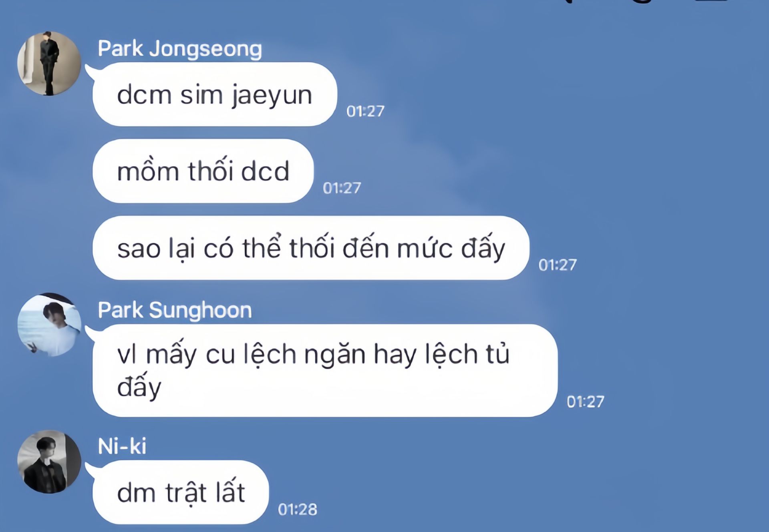Click the timestamp beside 'sao lại có thể' message
The height and width of the screenshot is (532, 769).
tap(558, 265)
